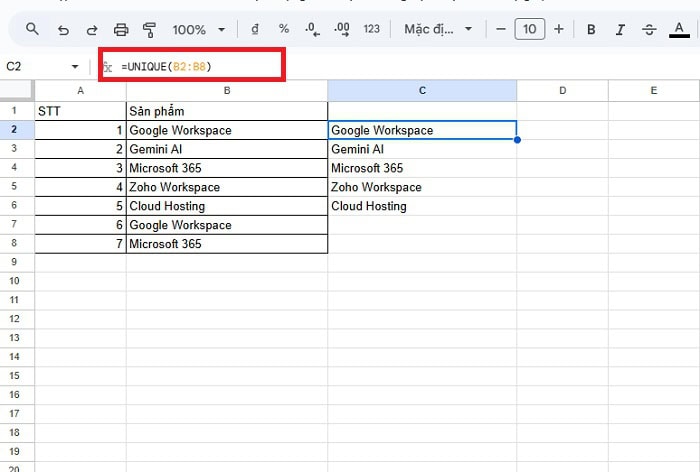
Task: Toggle strikethrough formatting
Action: [x=649, y=30]
